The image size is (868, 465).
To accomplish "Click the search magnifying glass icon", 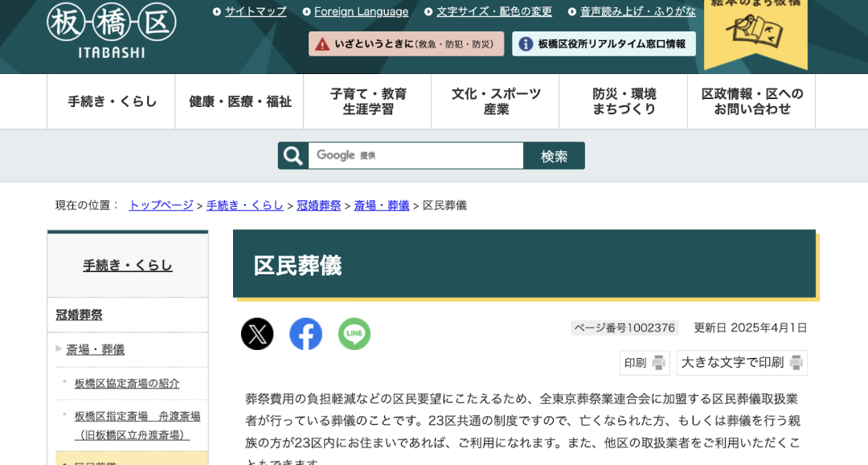I will coord(293,156).
